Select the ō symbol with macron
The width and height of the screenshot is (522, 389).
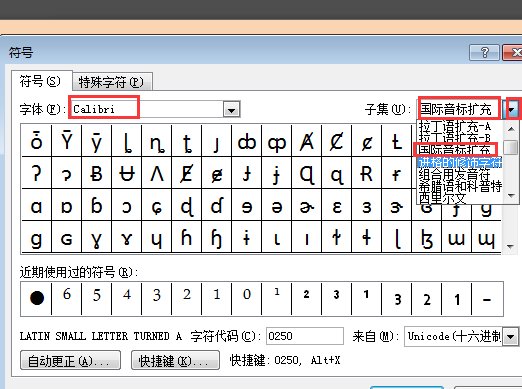[36, 141]
